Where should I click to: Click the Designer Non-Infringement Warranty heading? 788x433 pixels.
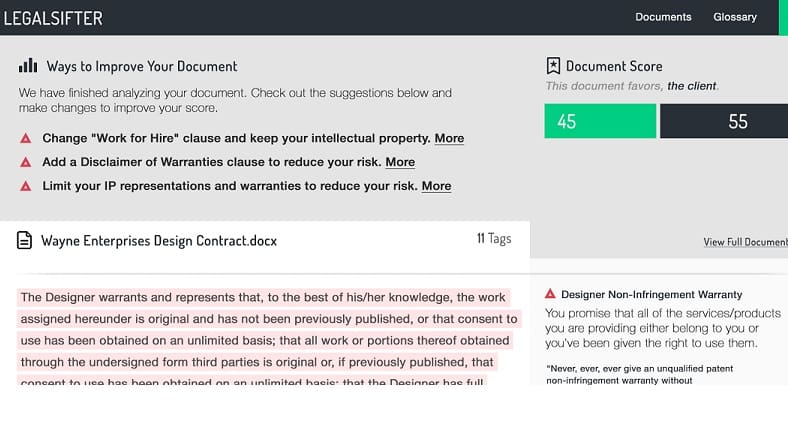pyautogui.click(x=651, y=295)
